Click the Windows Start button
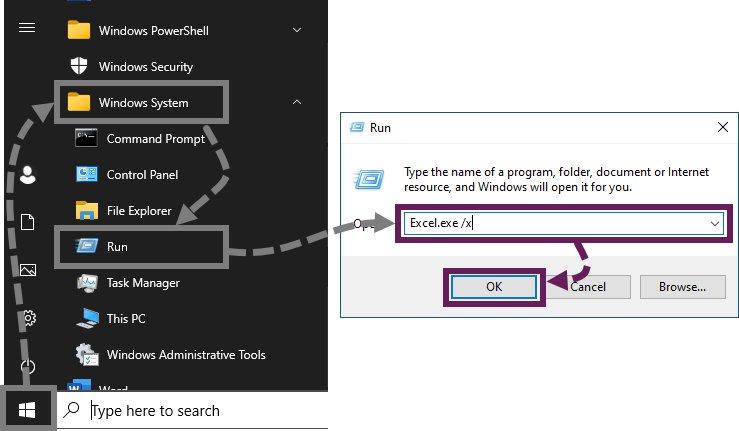 [x=27, y=410]
